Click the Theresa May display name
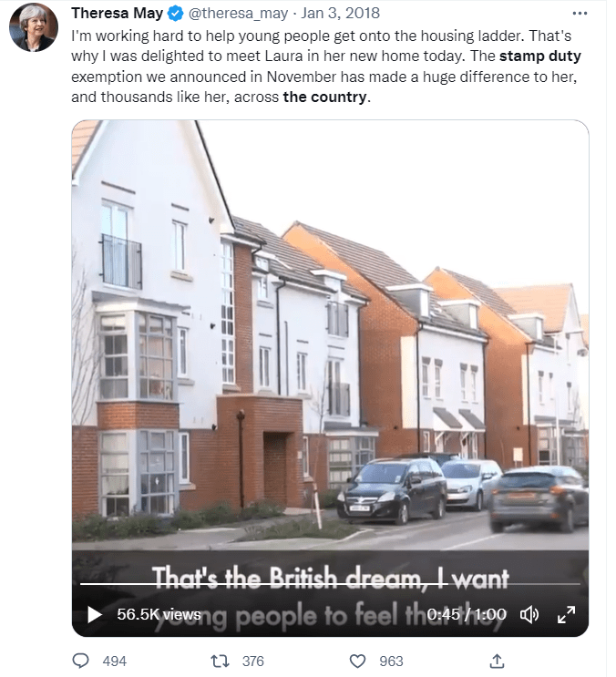Viewport: 616px width, 677px height. tap(117, 13)
